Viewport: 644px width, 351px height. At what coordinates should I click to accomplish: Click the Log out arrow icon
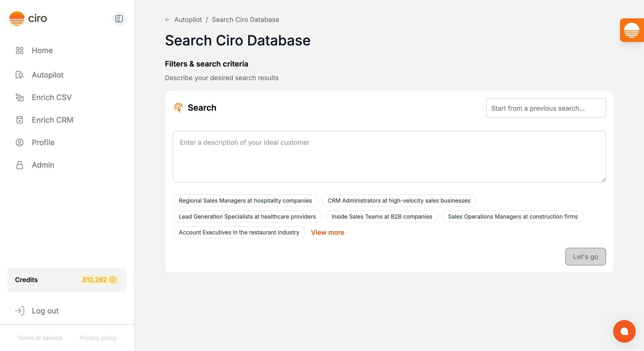pyautogui.click(x=19, y=311)
